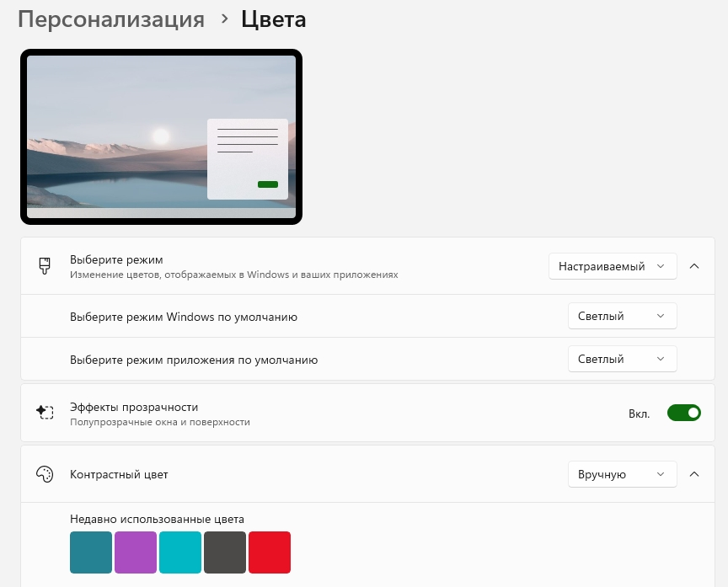Pick the cyan recent color
The image size is (728, 587).
coord(180,552)
